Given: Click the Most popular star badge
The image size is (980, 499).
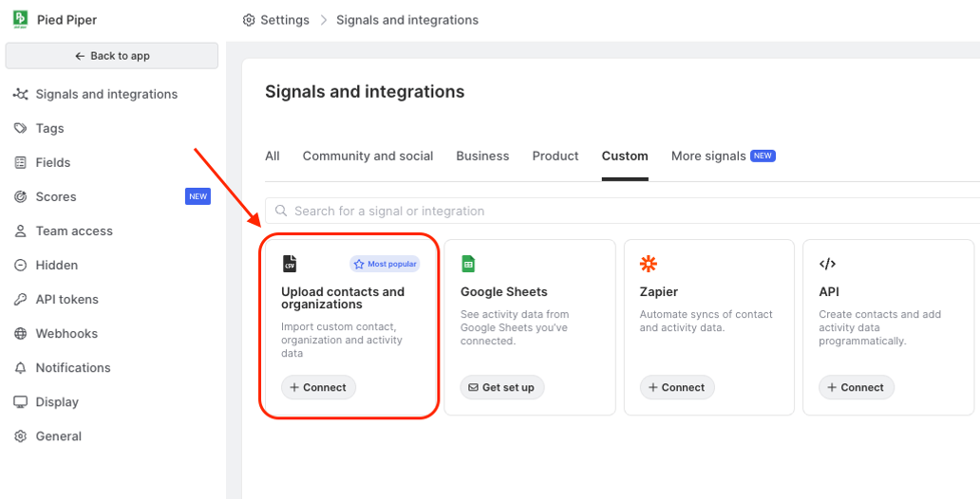Looking at the screenshot, I should [385, 264].
